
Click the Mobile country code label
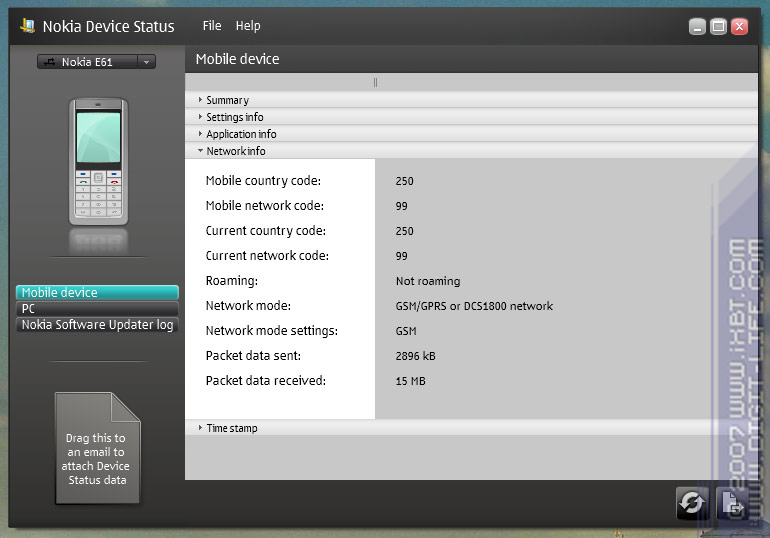click(x=263, y=181)
